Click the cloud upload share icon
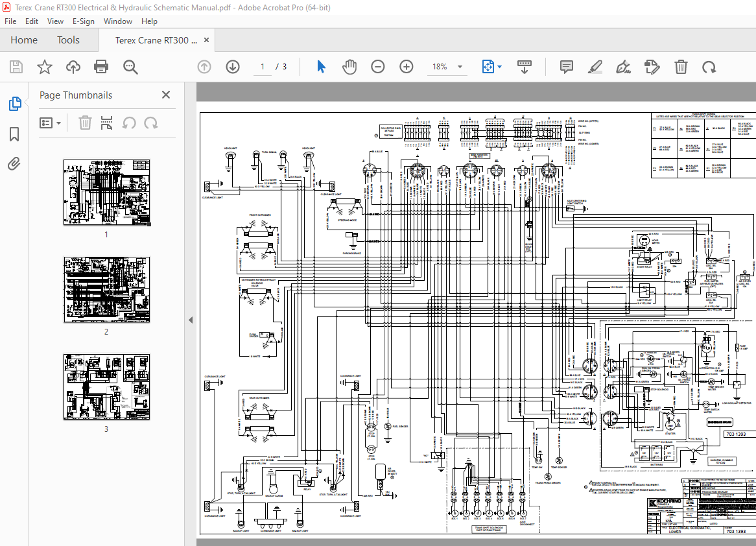The image size is (756, 546). tap(73, 67)
